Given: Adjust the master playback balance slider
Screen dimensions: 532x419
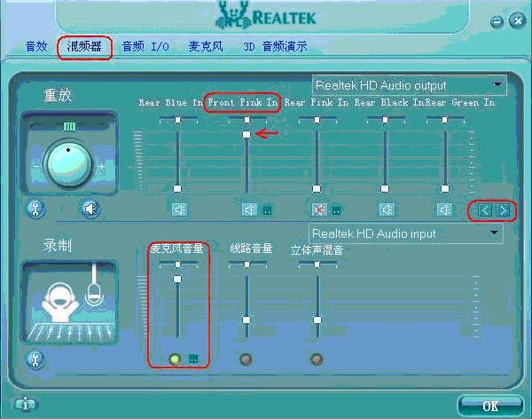Looking at the screenshot, I should [x=69, y=127].
